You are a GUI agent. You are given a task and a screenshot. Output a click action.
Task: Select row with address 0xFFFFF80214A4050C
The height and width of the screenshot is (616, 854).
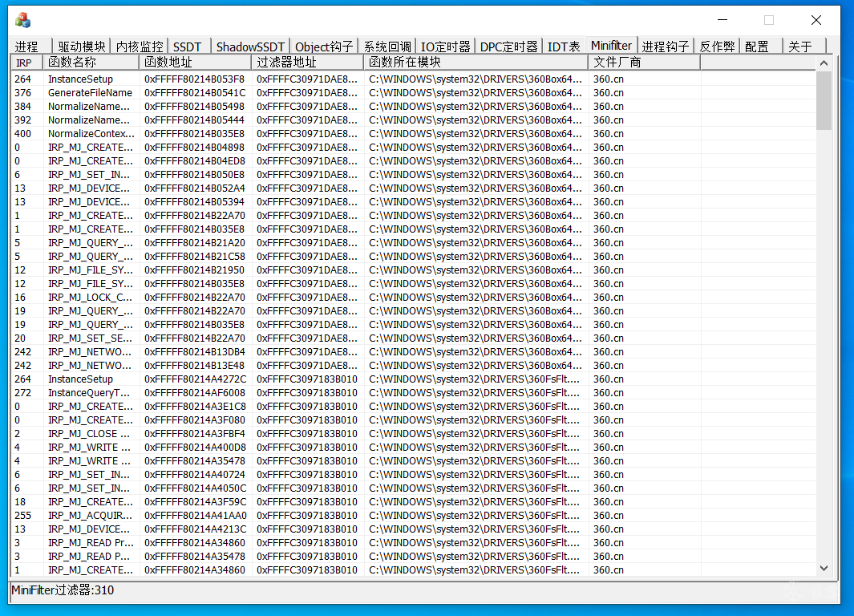(413, 488)
